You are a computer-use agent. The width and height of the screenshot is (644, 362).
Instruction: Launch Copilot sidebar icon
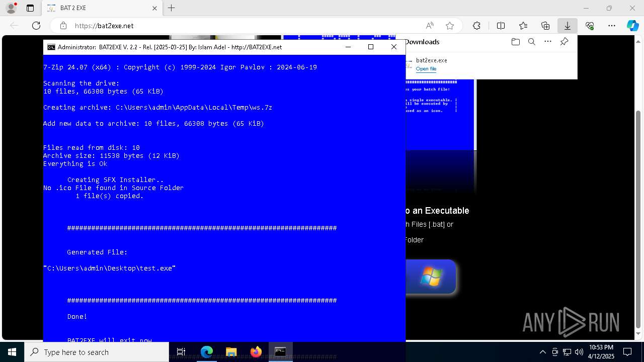point(632,26)
